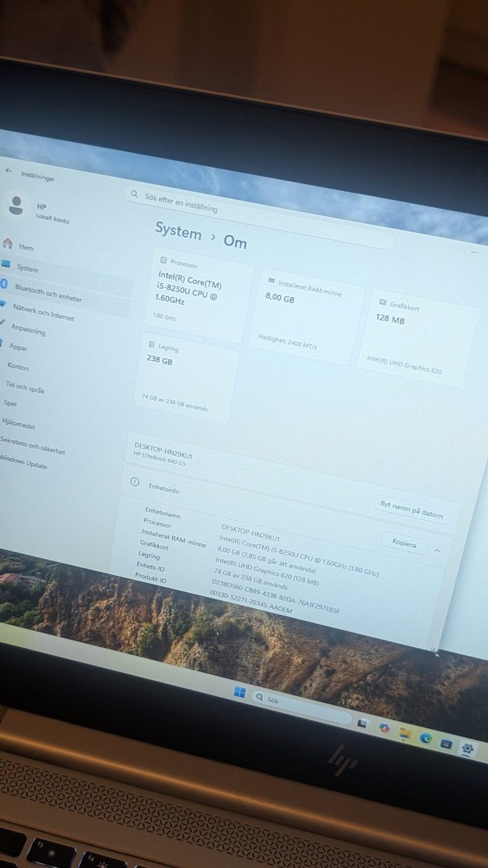
Task: Click the 238 GB storage value
Action: pos(160,360)
